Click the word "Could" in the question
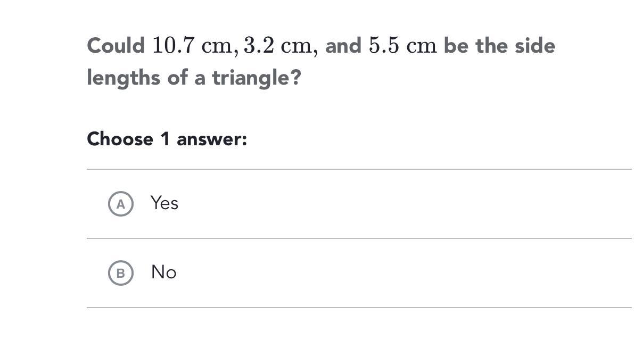The width and height of the screenshot is (634, 364). (x=116, y=46)
